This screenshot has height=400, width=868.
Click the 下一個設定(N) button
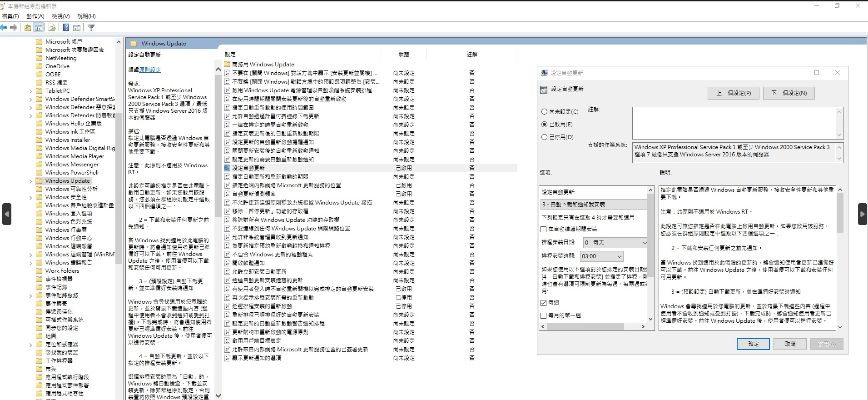789,93
